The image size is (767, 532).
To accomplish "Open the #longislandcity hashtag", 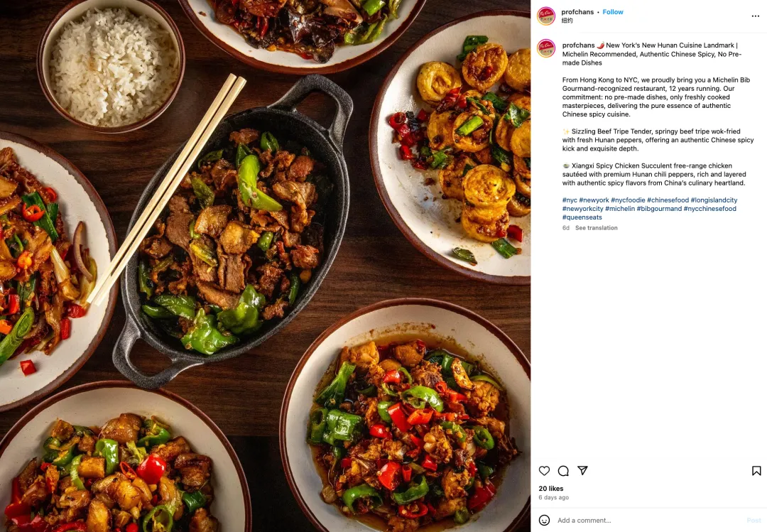I will (714, 200).
